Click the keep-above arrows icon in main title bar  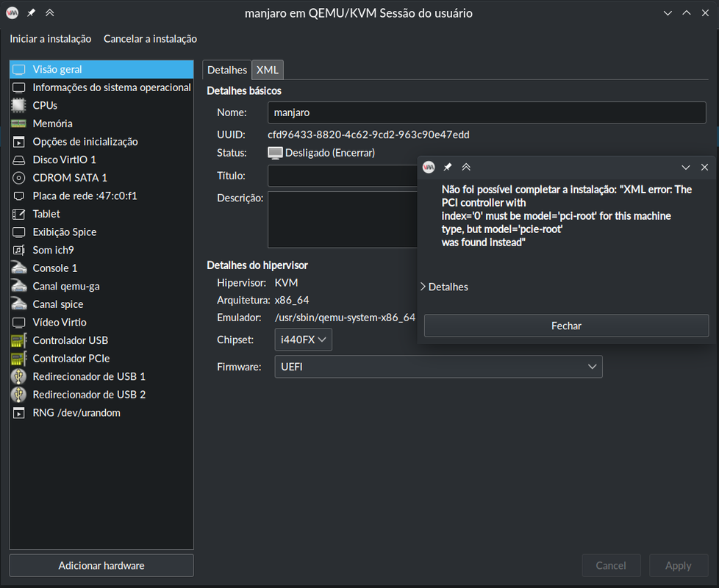point(49,12)
